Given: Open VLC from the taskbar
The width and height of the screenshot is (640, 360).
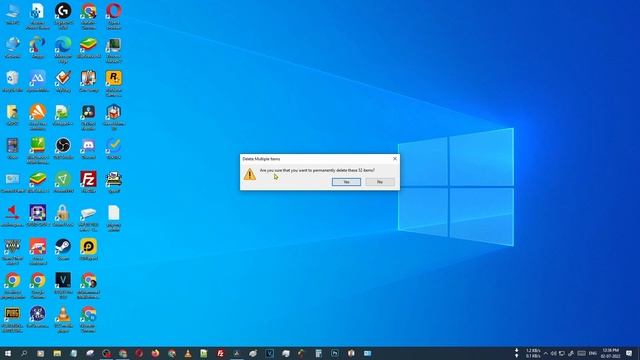Looking at the screenshot, I should 188,353.
